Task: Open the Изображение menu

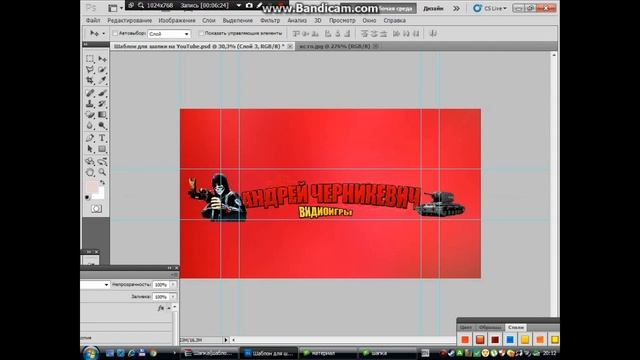Action: pos(177,20)
